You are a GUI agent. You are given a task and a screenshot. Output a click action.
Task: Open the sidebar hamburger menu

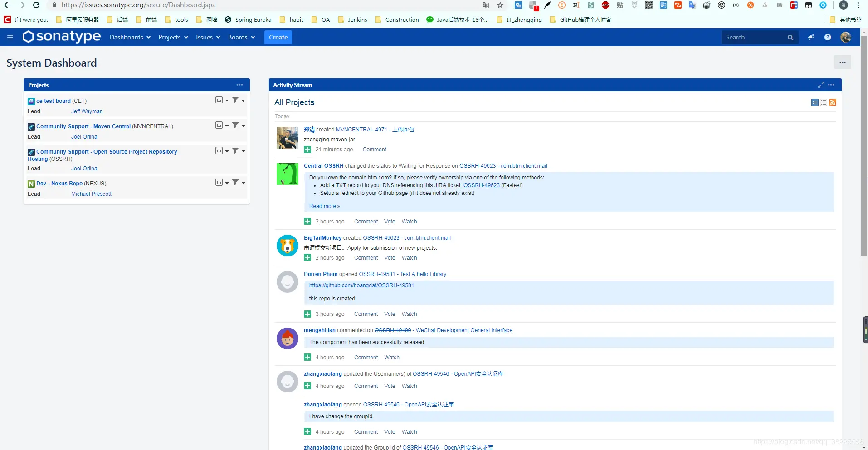(10, 37)
